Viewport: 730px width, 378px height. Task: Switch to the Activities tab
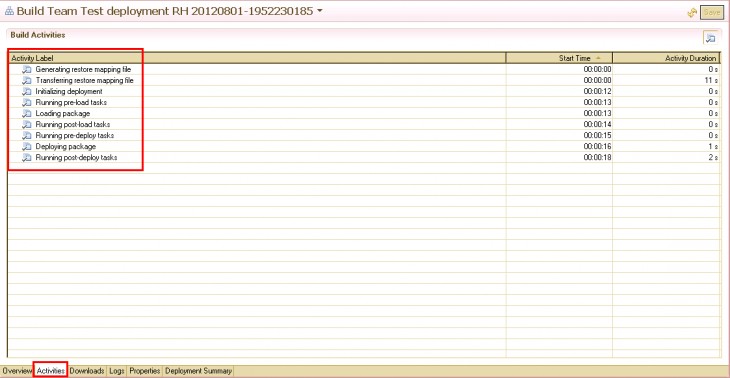coord(51,371)
